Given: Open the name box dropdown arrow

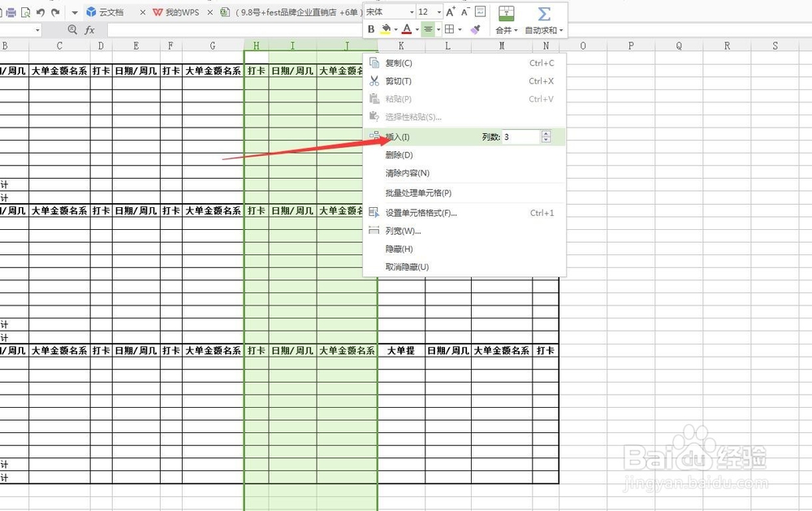Looking at the screenshot, I should (37, 30).
